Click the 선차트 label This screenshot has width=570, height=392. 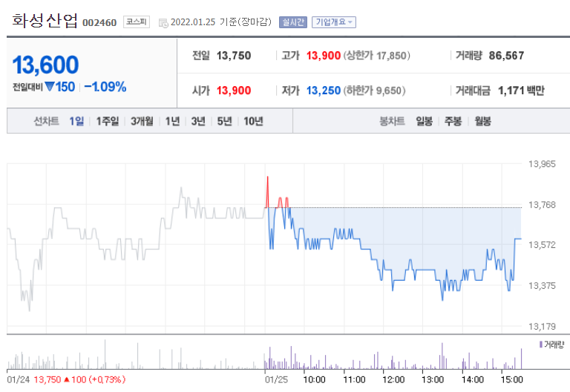(46, 121)
